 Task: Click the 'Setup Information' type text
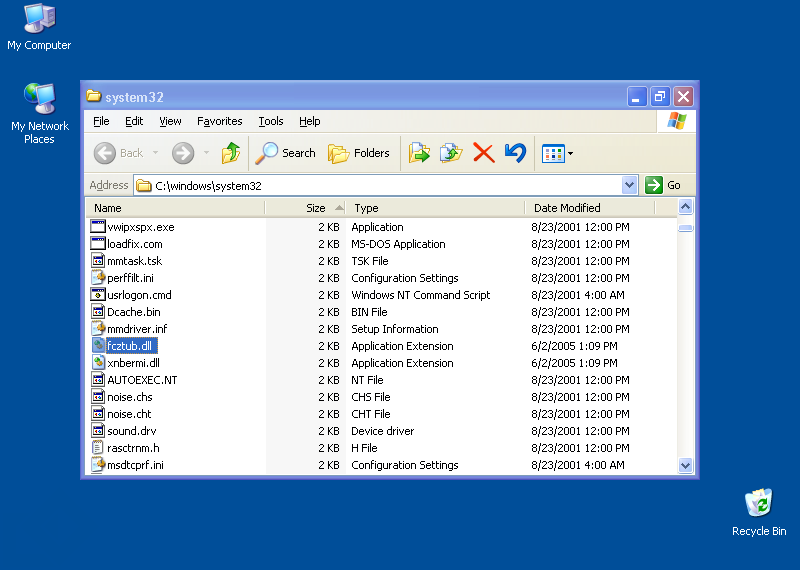coord(395,329)
